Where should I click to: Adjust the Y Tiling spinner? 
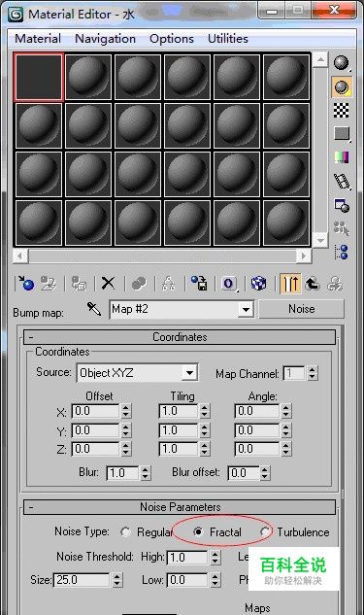205,430
